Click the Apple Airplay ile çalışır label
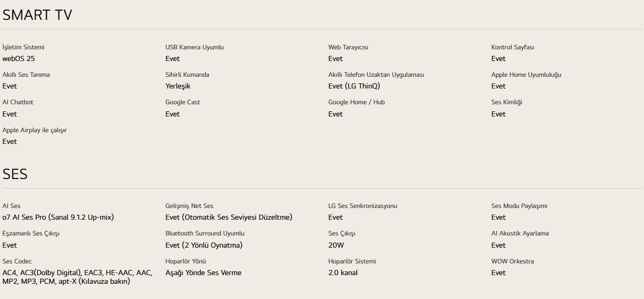Image resolution: width=644 pixels, height=299 pixels. 35,130
